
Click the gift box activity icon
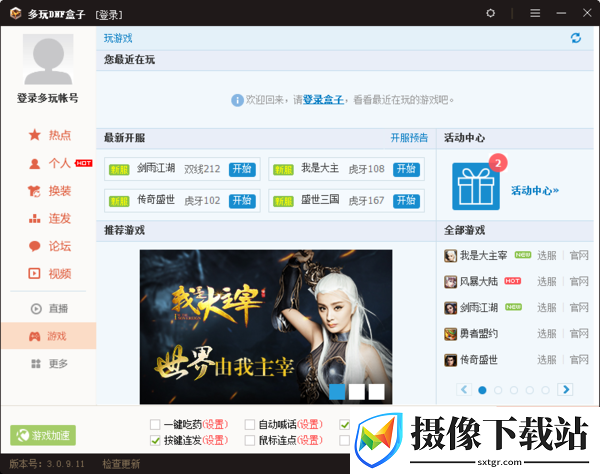point(476,186)
